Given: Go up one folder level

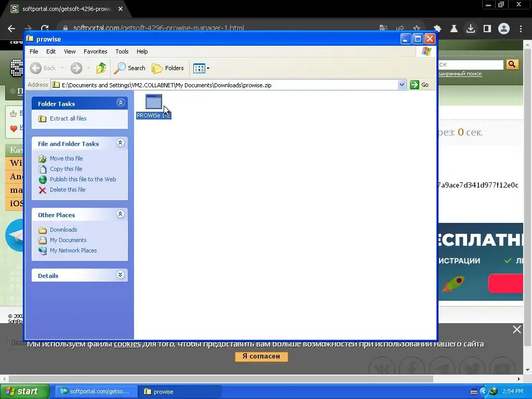Looking at the screenshot, I should coord(101,68).
